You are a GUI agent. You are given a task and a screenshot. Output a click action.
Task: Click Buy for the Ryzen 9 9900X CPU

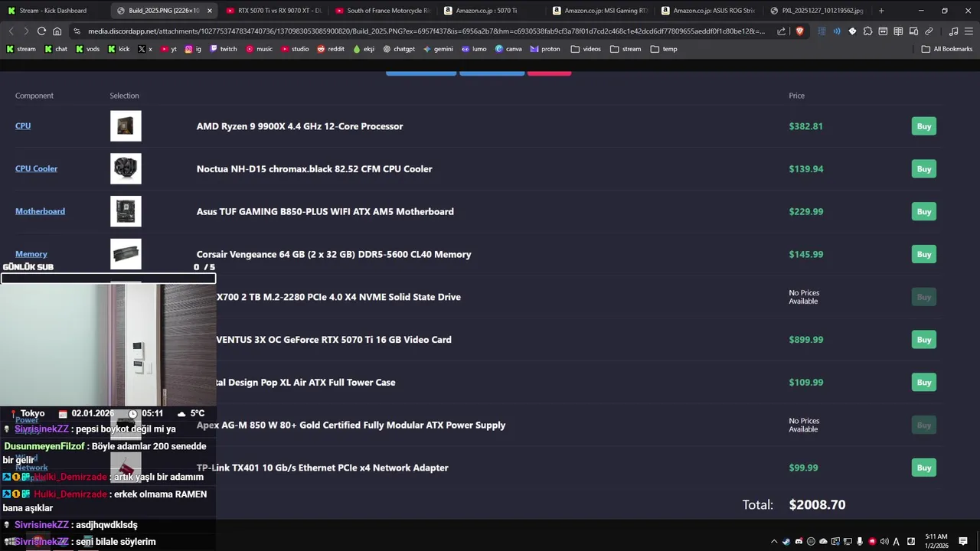[x=924, y=126]
